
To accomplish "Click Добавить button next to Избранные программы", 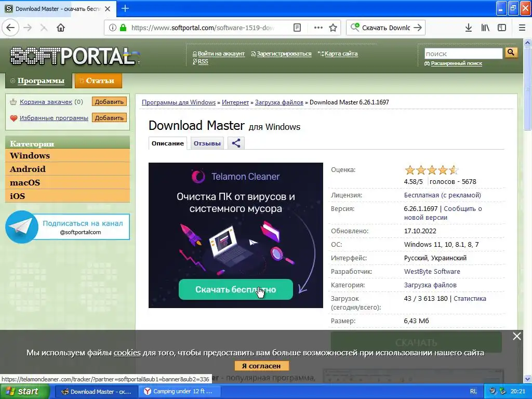I will tap(109, 118).
